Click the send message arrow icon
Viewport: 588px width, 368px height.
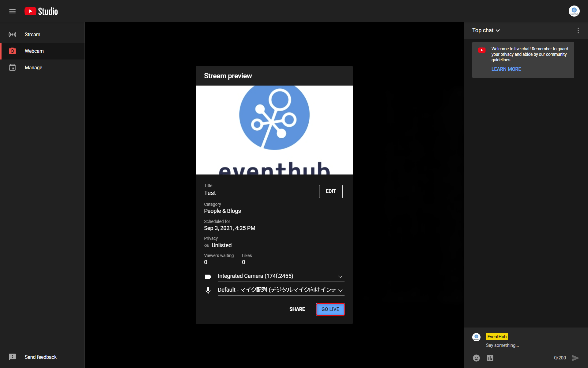click(575, 358)
